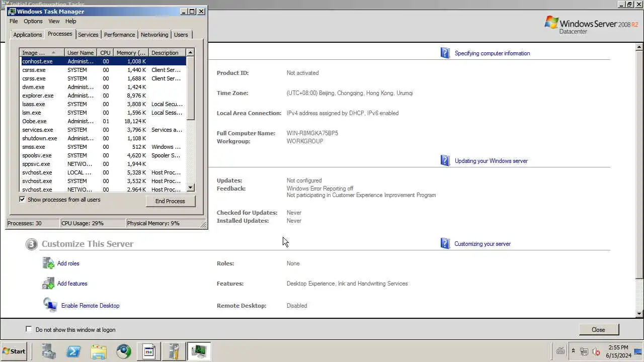Open the Help menu in Task Manager
644x362 pixels.
tap(71, 21)
